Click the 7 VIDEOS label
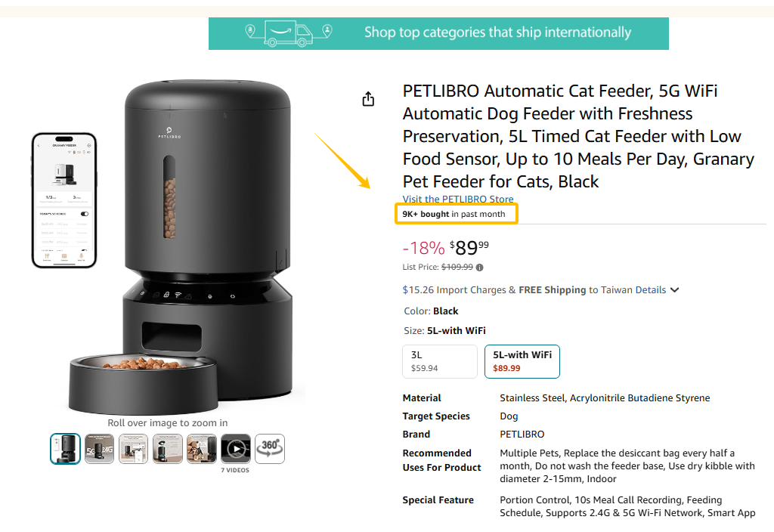Viewport: 774px width, 532px height. click(x=234, y=470)
